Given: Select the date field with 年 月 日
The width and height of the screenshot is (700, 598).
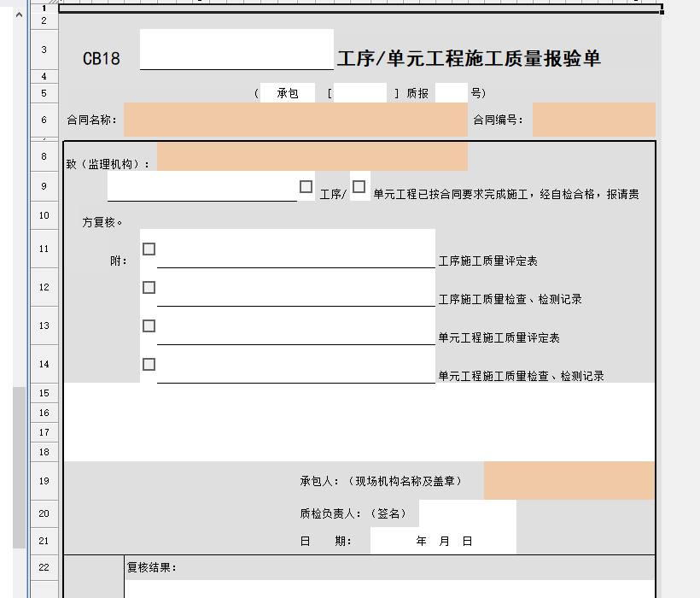Looking at the screenshot, I should [x=443, y=541].
